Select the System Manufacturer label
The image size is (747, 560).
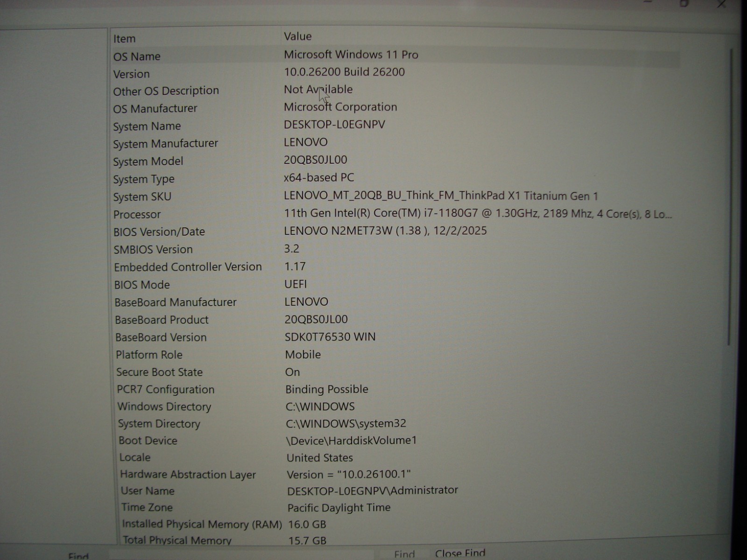[165, 144]
